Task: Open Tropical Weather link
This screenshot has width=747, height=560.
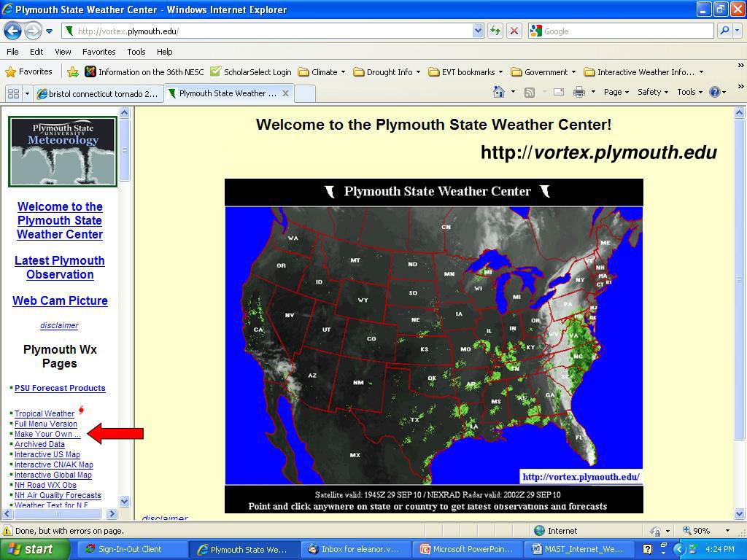Action: tap(44, 414)
